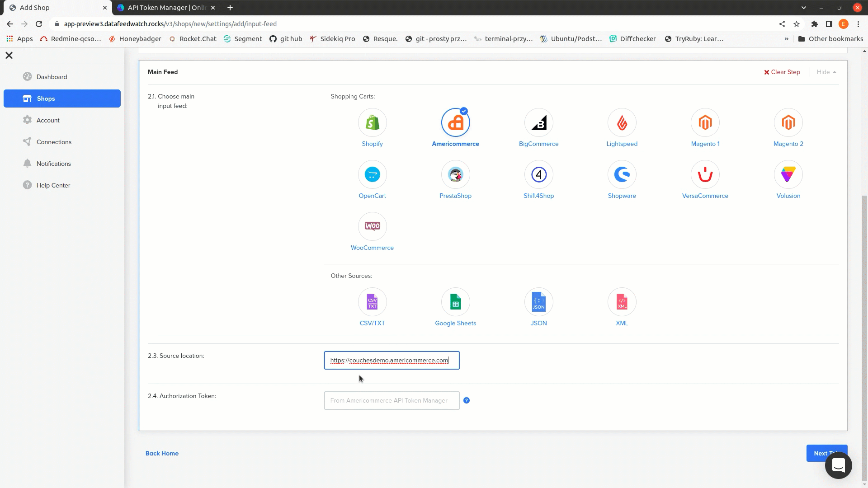Click the Back Home link

(162, 453)
